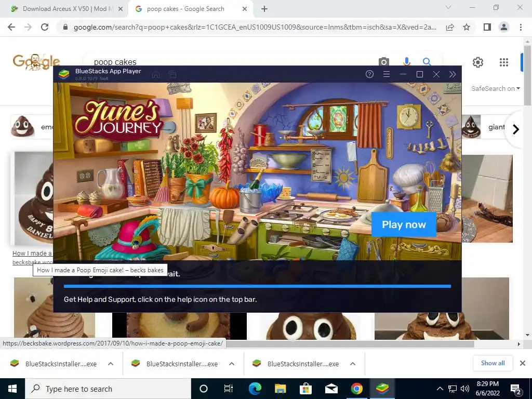Image resolution: width=532 pixels, height=399 pixels.
Task: Open poop emoji Happy 8 Daniel cake image
Action: click(x=33, y=198)
